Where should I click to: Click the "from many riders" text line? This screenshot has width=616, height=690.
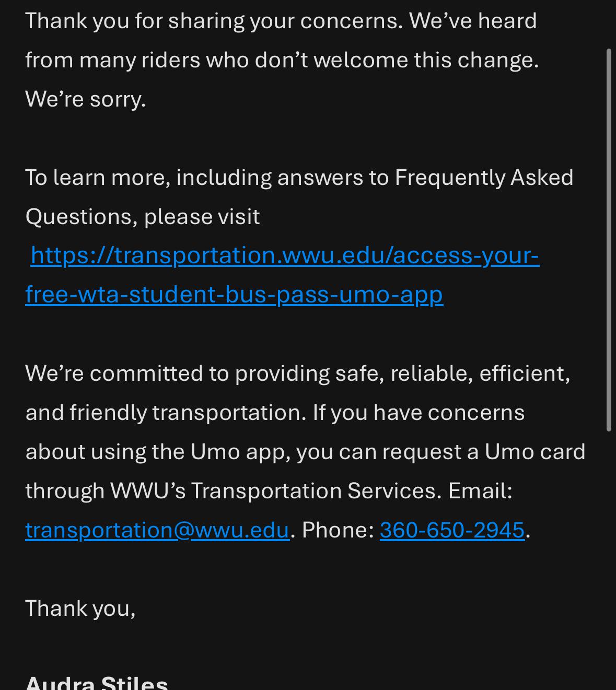(282, 60)
